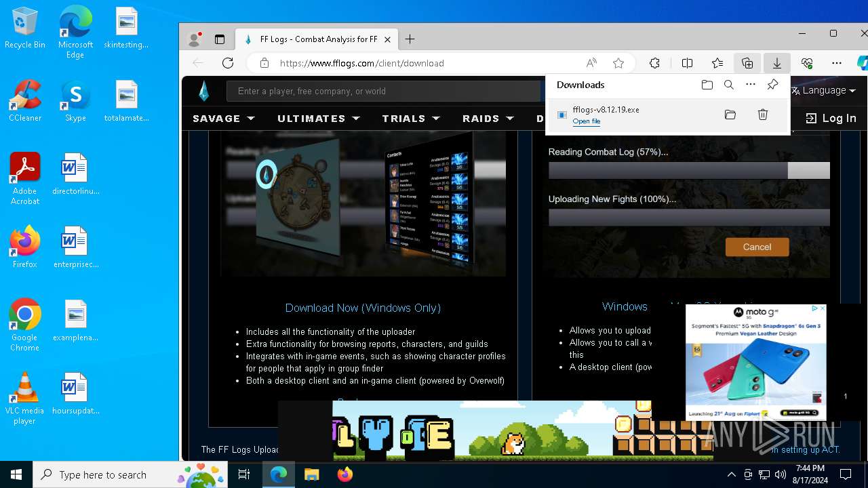Launch CCleaner desktop shortcut
This screenshot has height=488, width=868.
(24, 101)
